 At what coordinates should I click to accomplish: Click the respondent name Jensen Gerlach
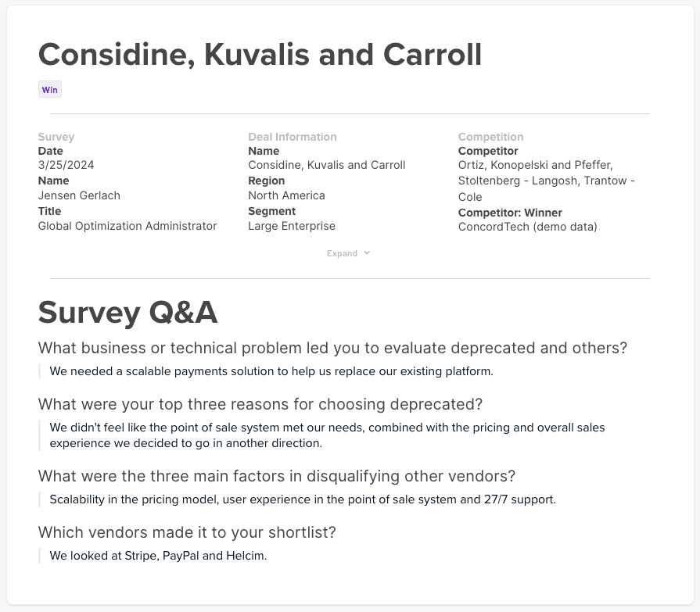79,195
